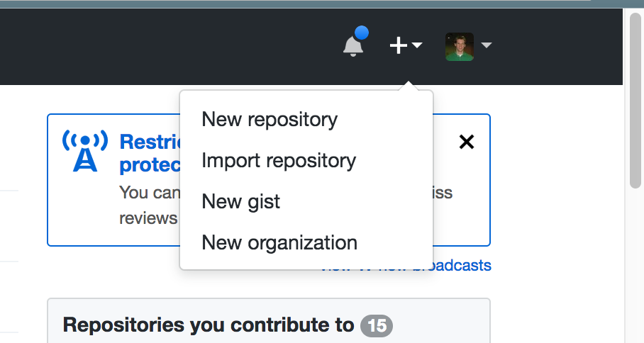This screenshot has width=644, height=343.
Task: Click the broadcast tower icon
Action: [85, 151]
